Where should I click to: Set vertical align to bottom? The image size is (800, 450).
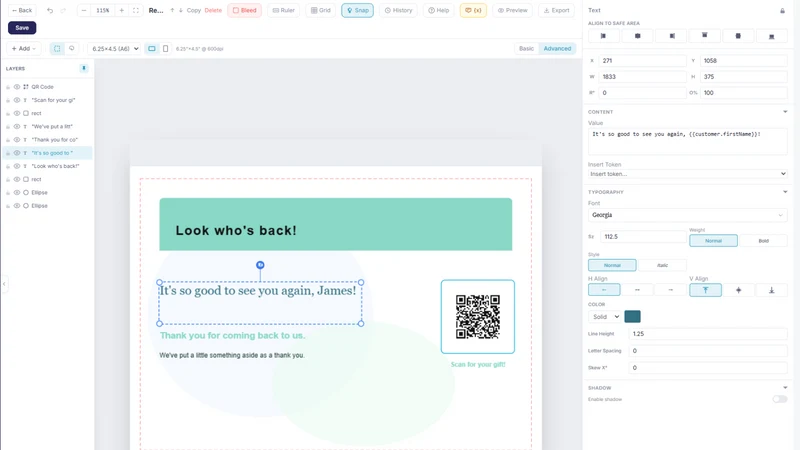point(771,290)
